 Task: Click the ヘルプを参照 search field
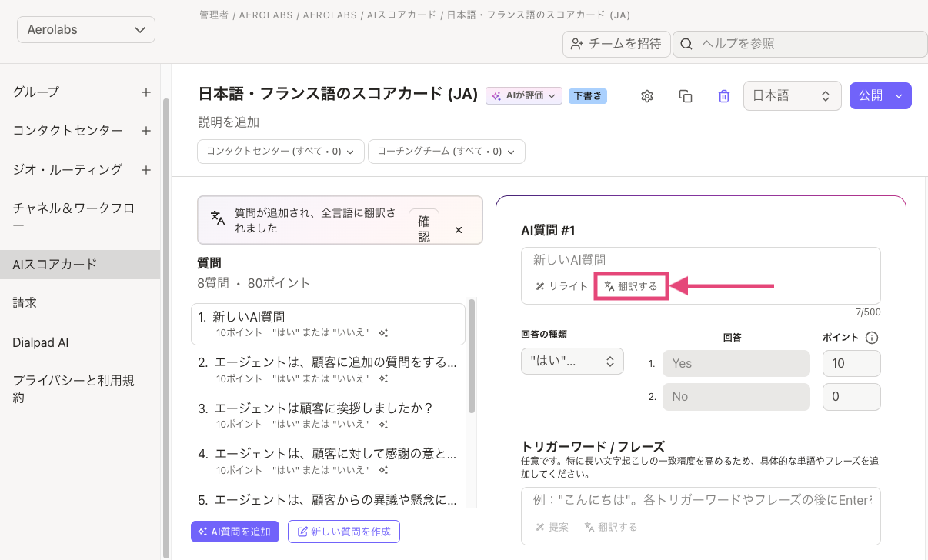pos(800,44)
